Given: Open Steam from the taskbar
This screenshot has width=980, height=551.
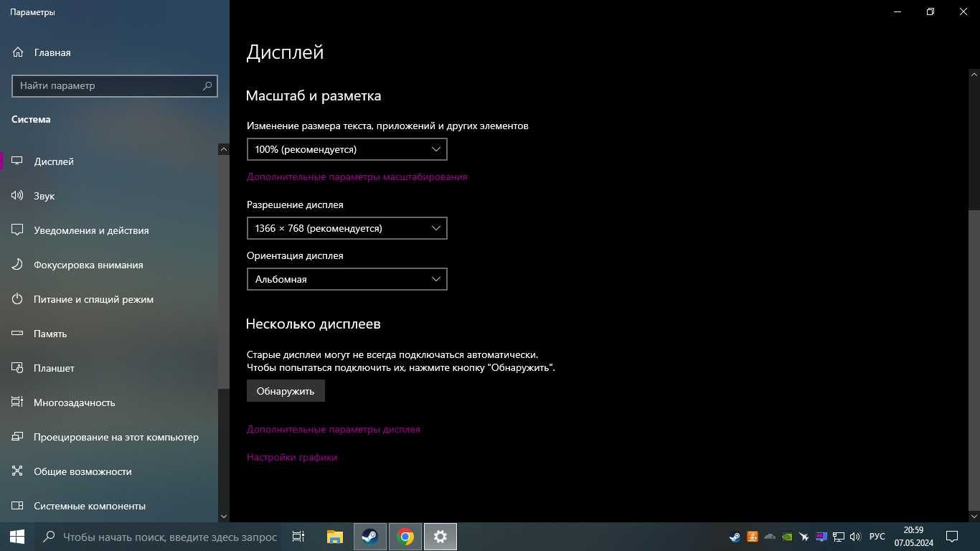Looking at the screenshot, I should tap(369, 537).
